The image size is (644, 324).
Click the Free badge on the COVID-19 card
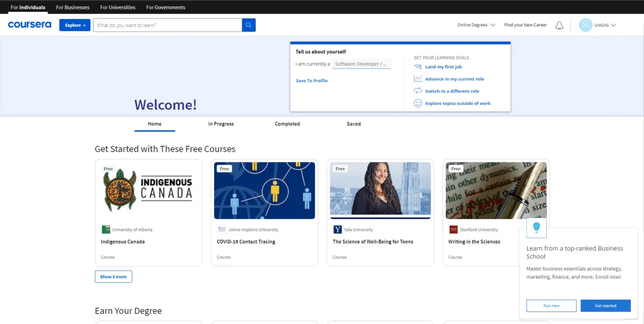click(x=224, y=169)
